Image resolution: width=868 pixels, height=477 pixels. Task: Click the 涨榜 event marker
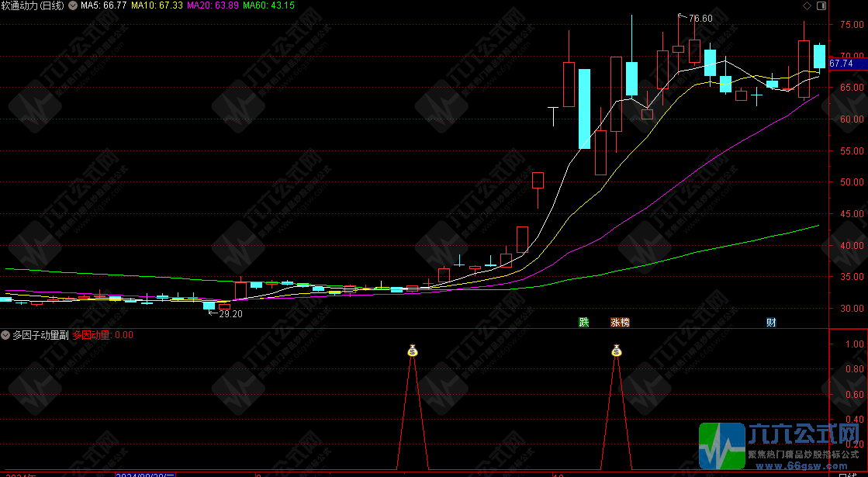[620, 323]
